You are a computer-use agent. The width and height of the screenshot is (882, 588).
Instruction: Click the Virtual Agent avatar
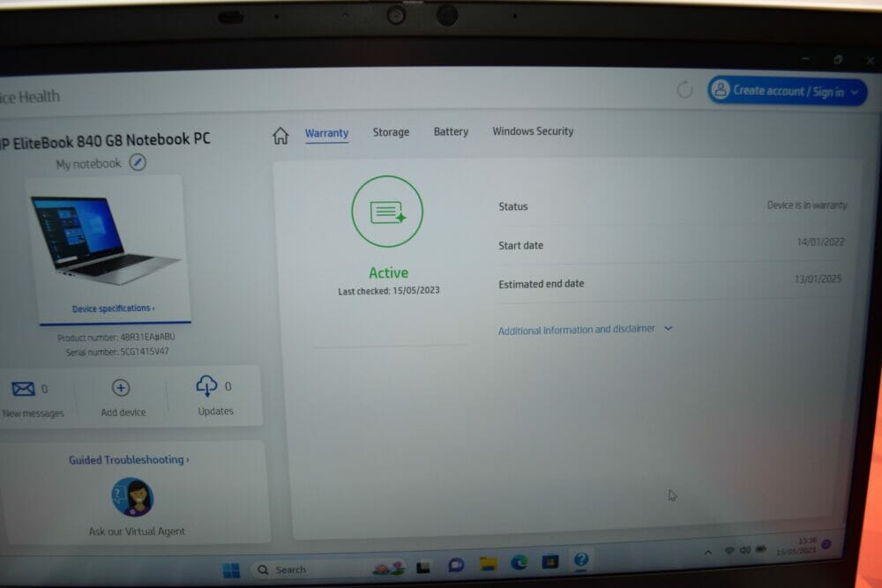(x=132, y=497)
